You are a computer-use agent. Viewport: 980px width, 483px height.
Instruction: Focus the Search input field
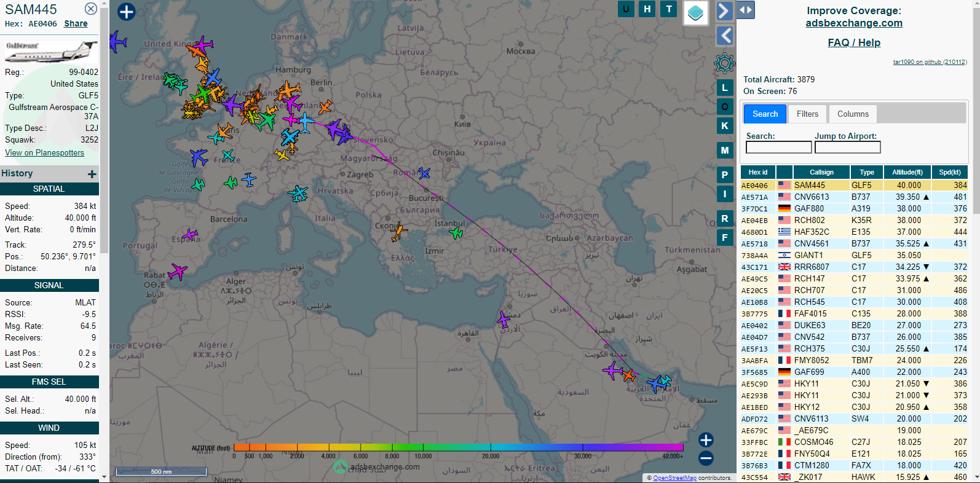778,147
